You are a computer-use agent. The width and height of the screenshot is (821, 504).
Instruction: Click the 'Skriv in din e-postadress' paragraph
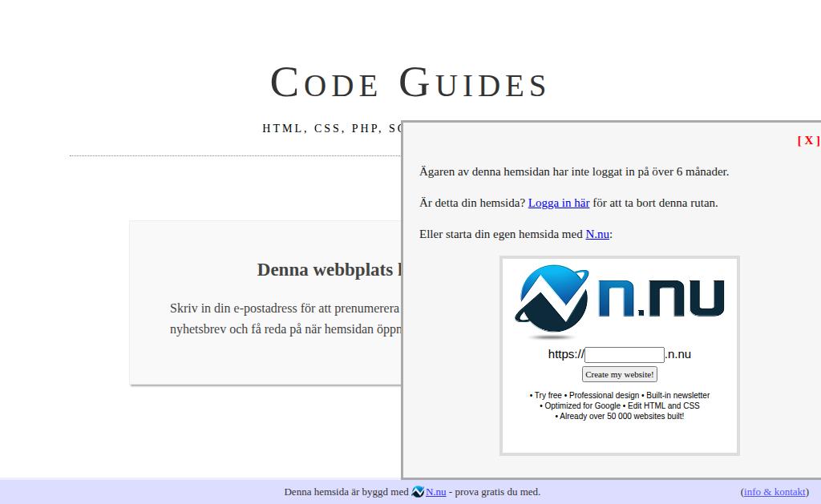point(285,319)
